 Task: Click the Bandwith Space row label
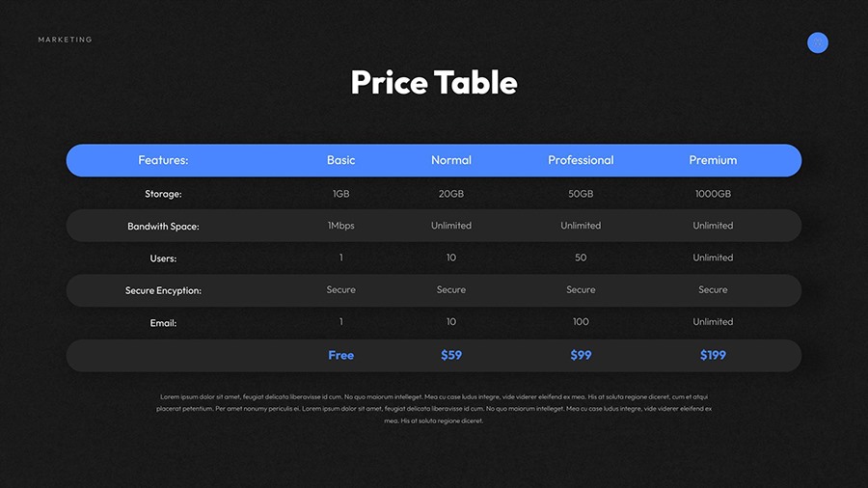(x=163, y=227)
